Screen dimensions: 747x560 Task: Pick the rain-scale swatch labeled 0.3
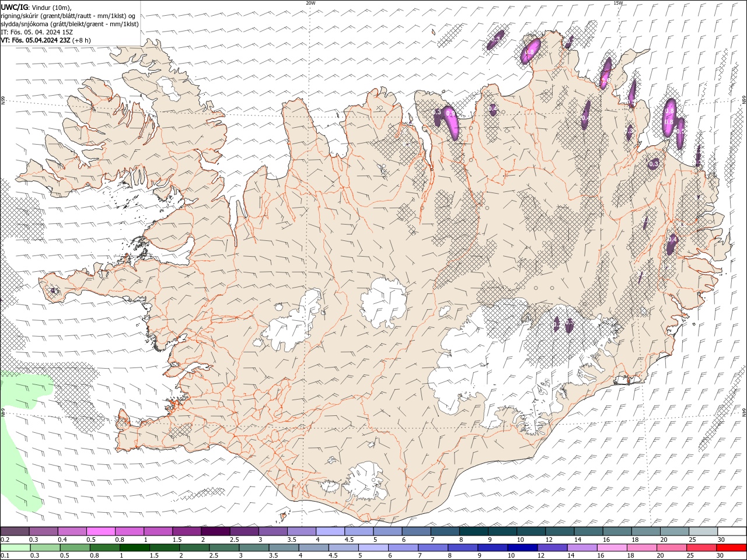click(x=46, y=548)
